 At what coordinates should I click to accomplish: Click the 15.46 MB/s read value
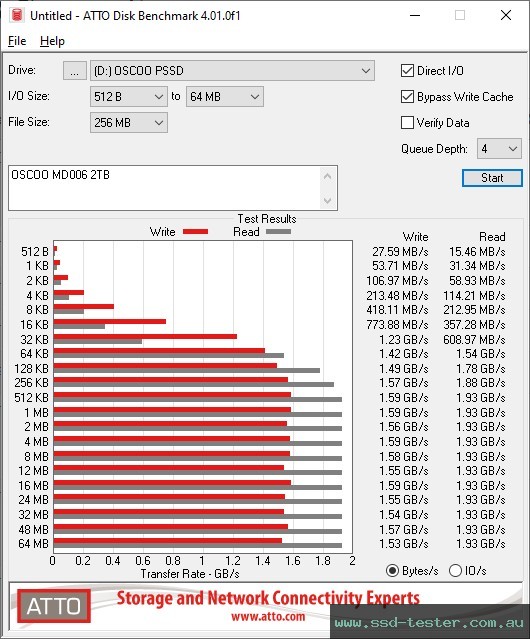click(x=477, y=251)
